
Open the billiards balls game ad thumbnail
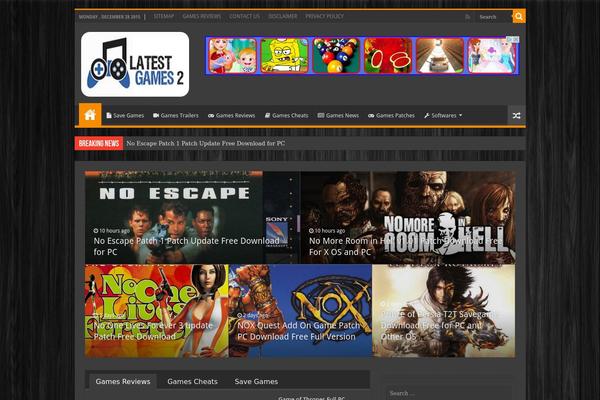336,56
